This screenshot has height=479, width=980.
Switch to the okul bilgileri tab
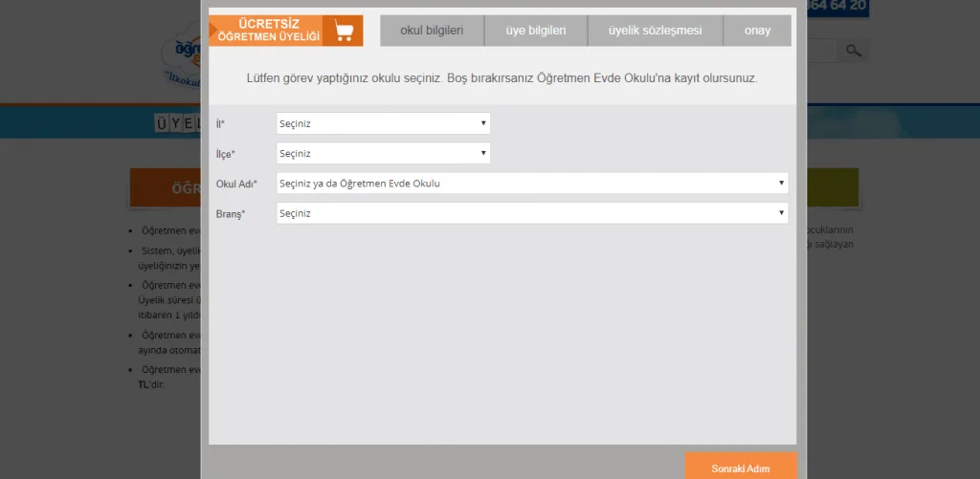point(431,31)
